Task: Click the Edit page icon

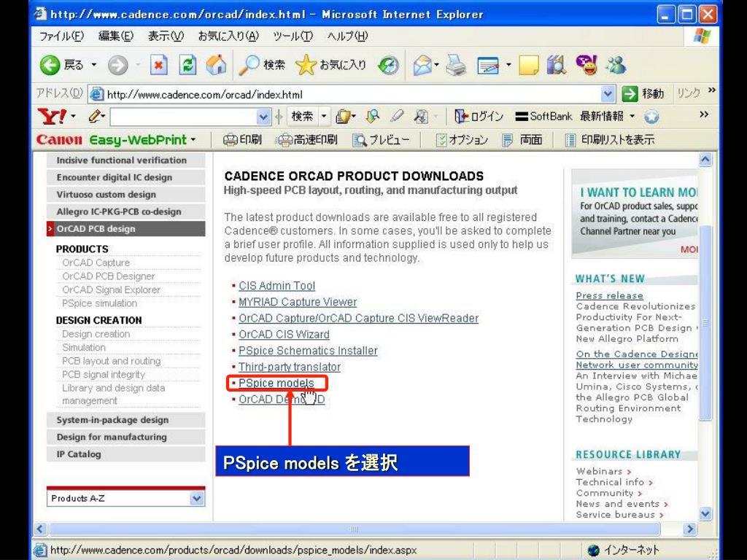Action: [x=488, y=65]
